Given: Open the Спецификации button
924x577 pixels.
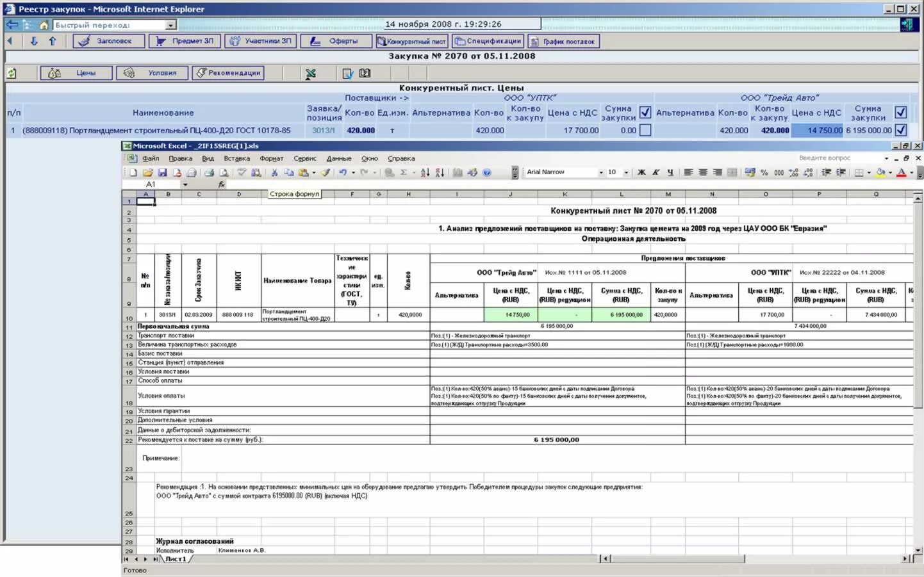Looking at the screenshot, I should coord(488,41).
